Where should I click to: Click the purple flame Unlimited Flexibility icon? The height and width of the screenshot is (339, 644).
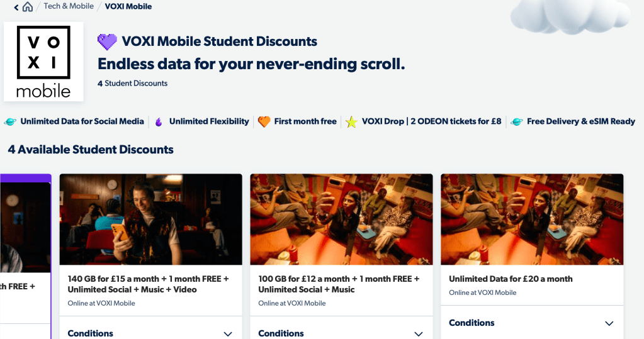(x=158, y=122)
